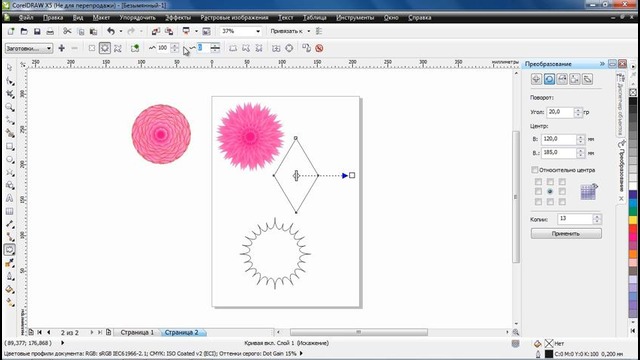Expand the Transform docker chevron menu
This screenshot has height=360, width=640.
click(602, 64)
